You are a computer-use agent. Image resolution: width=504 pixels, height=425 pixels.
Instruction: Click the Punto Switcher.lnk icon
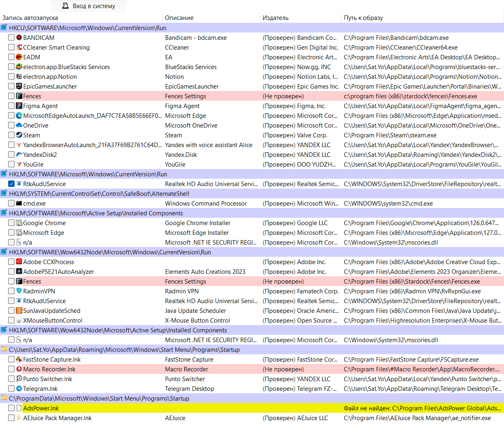(19, 379)
